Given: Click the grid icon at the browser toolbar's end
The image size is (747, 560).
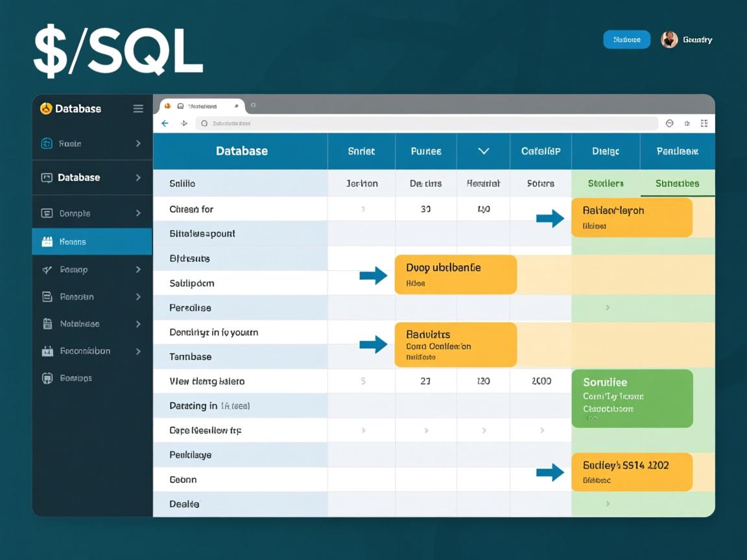Looking at the screenshot, I should coord(704,123).
